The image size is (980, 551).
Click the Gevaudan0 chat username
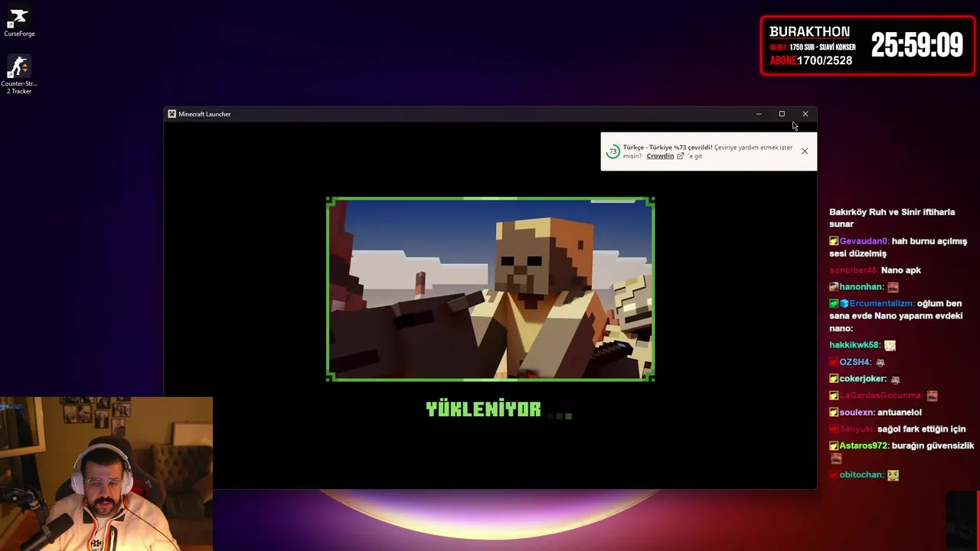[864, 241]
